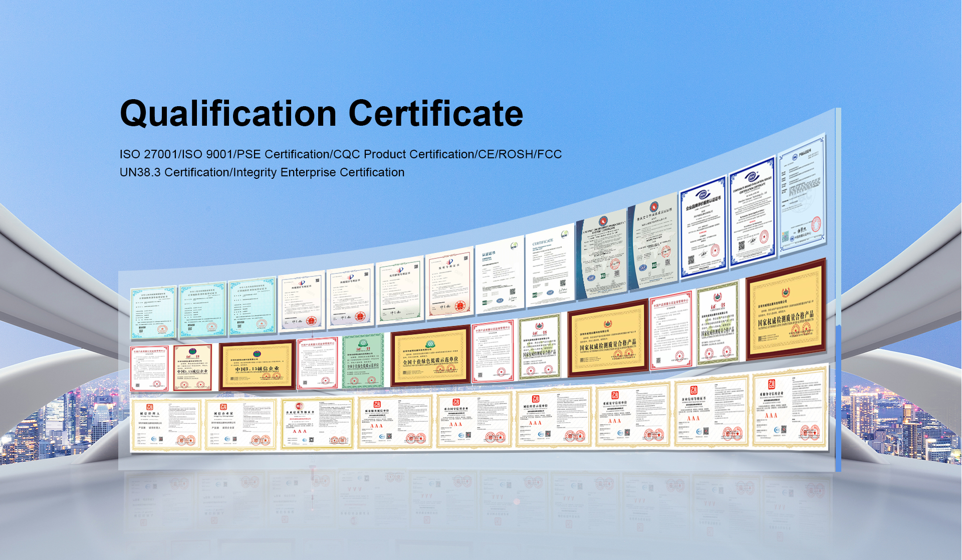The height and width of the screenshot is (560, 962).
Task: Open the "重质量守信用单位" AAA certificate
Action: [x=633, y=414]
